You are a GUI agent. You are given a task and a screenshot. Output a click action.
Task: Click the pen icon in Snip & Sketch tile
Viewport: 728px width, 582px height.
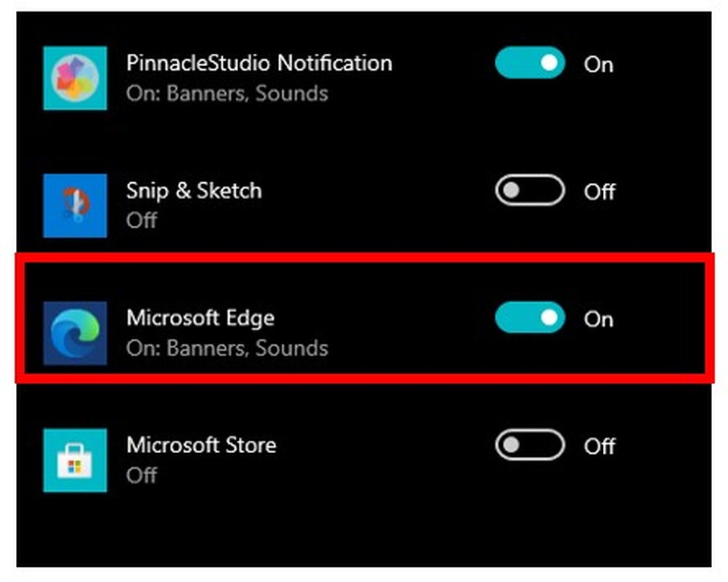click(74, 206)
